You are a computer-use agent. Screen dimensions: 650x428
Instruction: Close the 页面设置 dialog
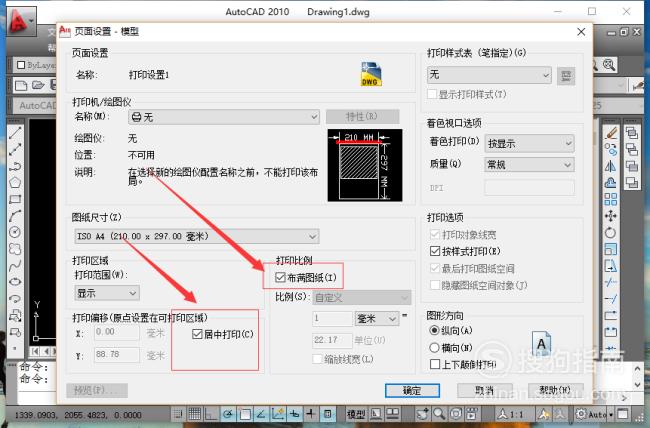[581, 32]
